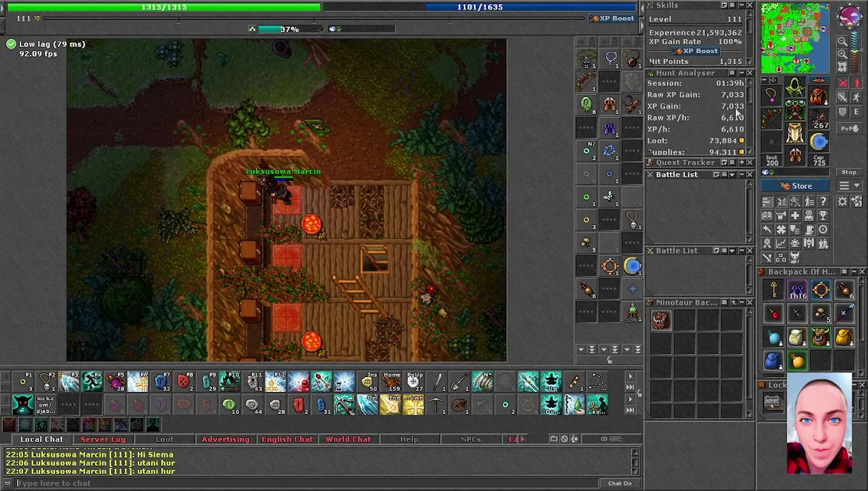This screenshot has height=491, width=868.
Task: Open the chat mode dropdown beside input
Action: coord(8,483)
